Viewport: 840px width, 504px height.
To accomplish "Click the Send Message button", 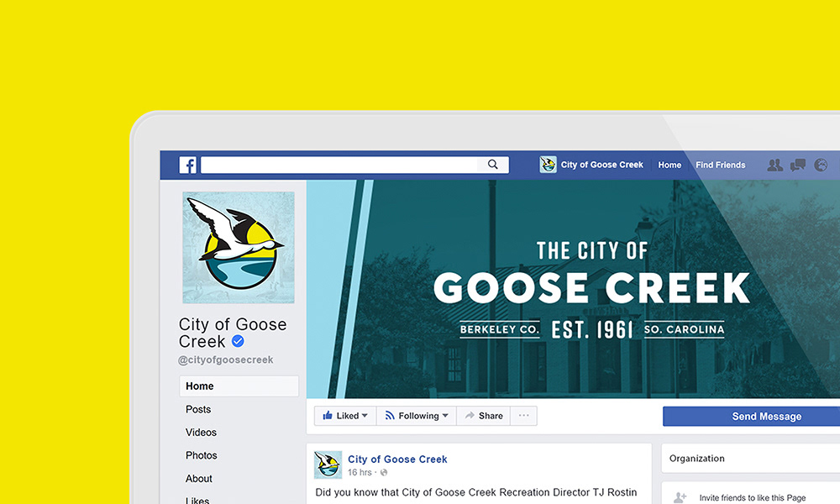I will point(751,416).
